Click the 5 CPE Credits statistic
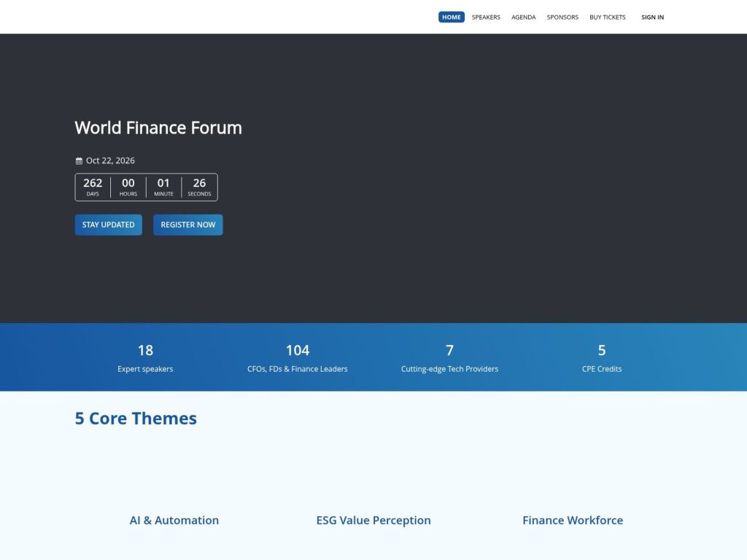Screen dimensions: 747x560 click(x=602, y=357)
